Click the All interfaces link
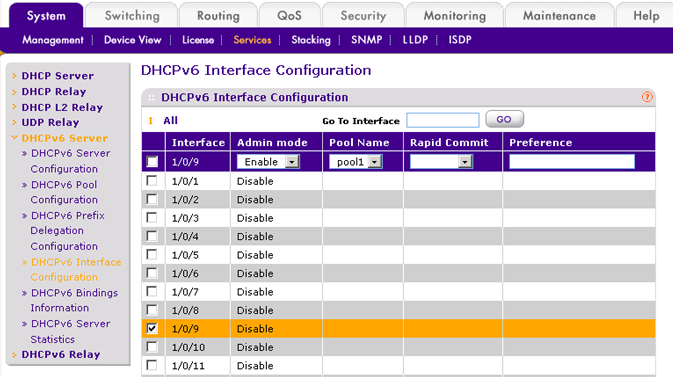Screen dimensions: 673x377 coord(170,121)
